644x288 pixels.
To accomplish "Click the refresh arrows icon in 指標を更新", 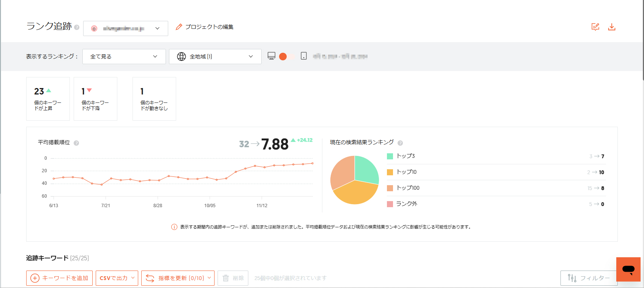I will pos(150,278).
